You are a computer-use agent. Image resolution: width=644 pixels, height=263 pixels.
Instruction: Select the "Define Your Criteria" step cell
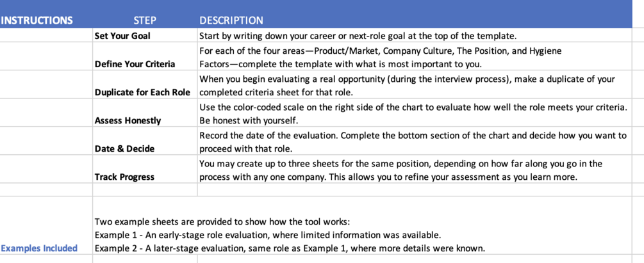point(135,64)
